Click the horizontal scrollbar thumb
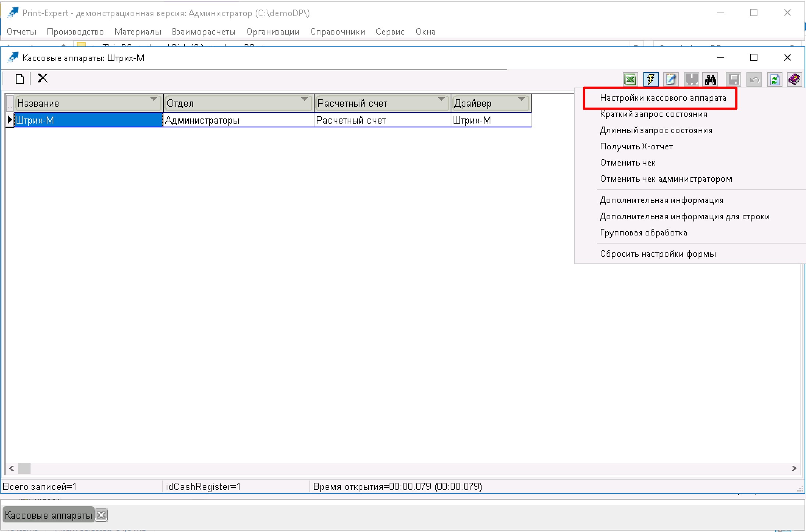The width and height of the screenshot is (806, 532). (24, 468)
